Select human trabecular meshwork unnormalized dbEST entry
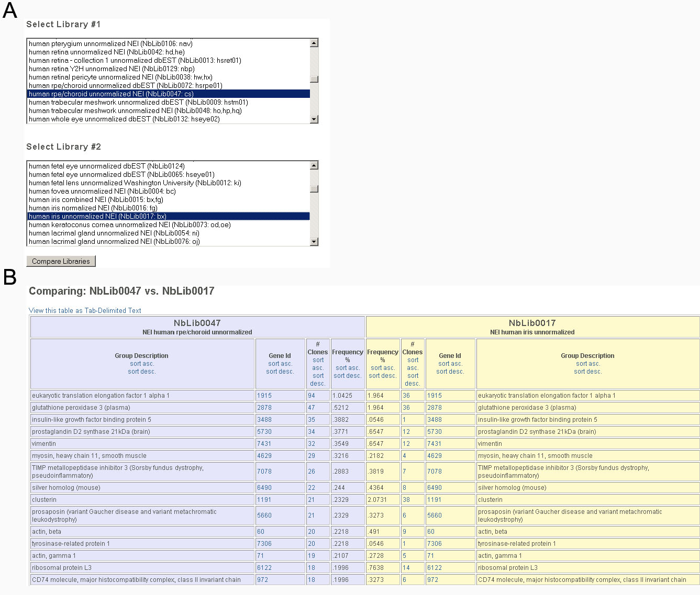The height and width of the screenshot is (595, 700). coord(138,102)
